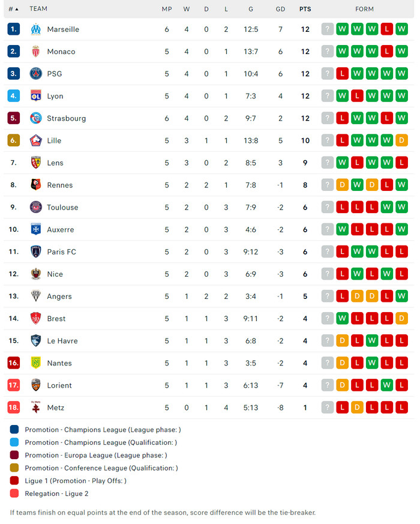Click Lille's orange draw form badge
Screen dimensions: 420x524
tap(401, 140)
